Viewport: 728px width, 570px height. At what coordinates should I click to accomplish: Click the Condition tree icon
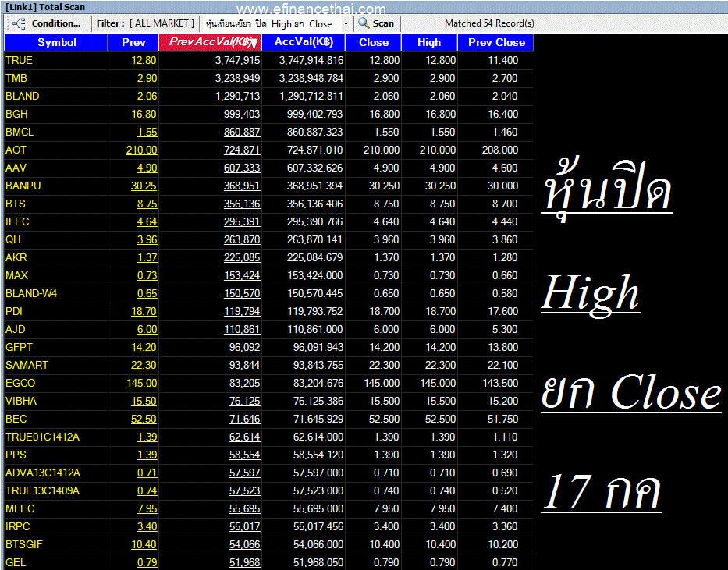[x=19, y=23]
